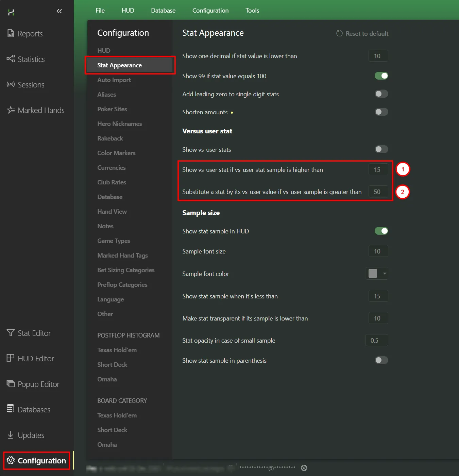Image resolution: width=459 pixels, height=476 pixels.
Task: Click the Sessions broadcast icon
Action: point(11,84)
